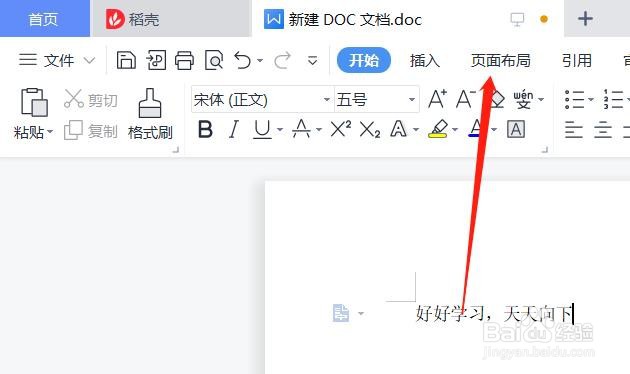
Task: Expand the phonetic guide dropdown arrow
Action: tap(541, 99)
